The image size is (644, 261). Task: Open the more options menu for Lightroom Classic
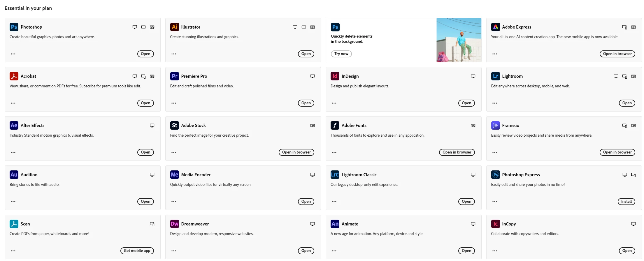pos(334,202)
